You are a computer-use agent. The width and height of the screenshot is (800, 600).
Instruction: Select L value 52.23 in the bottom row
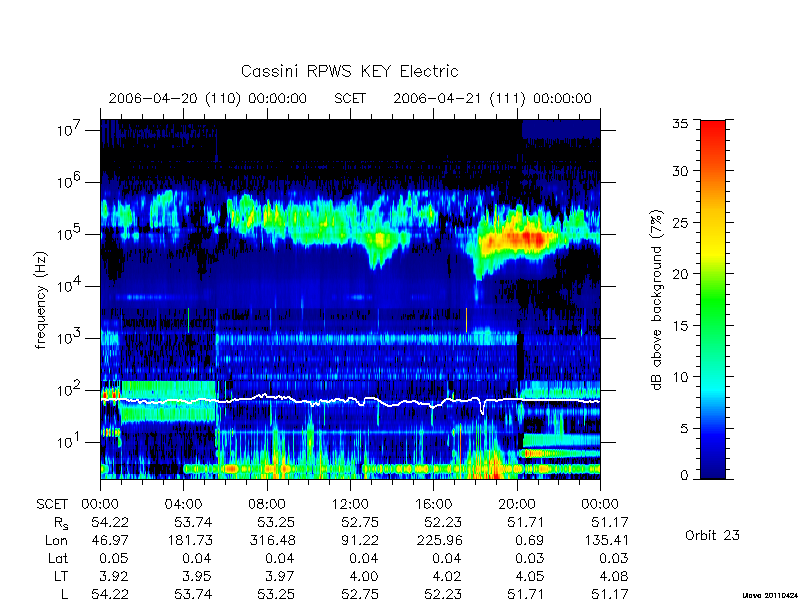tap(443, 594)
